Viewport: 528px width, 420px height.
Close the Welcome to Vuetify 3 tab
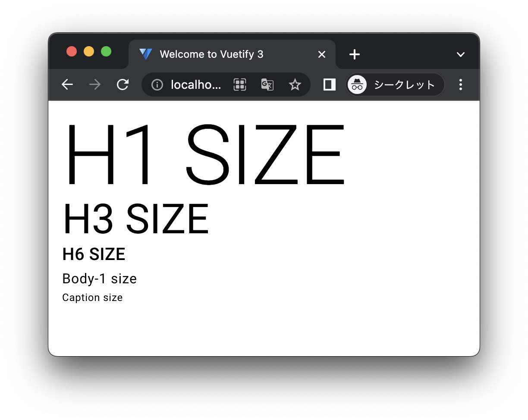[322, 54]
